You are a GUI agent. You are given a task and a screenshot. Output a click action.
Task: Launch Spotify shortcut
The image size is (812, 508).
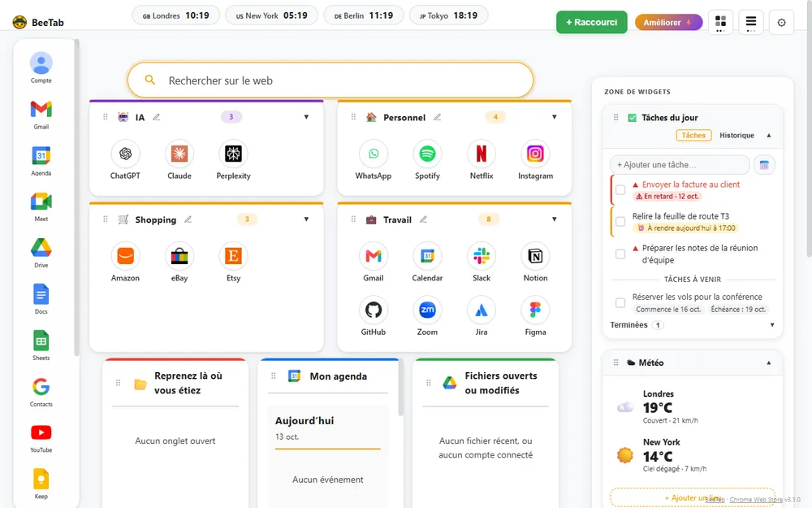tap(427, 154)
